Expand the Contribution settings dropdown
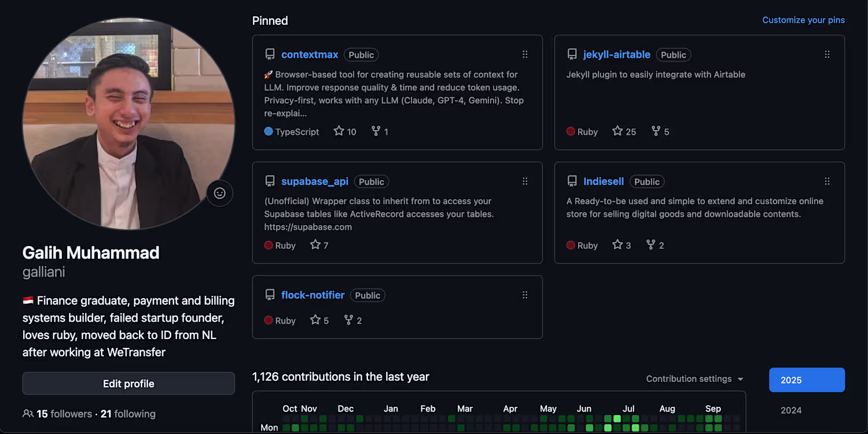Viewport: 868px width, 434px height. tap(694, 379)
